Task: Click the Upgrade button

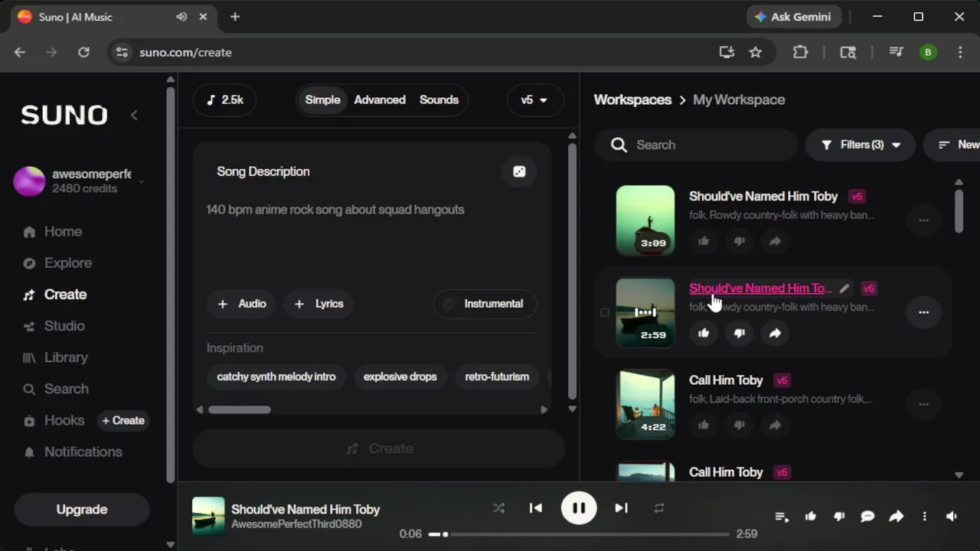Action: click(x=82, y=510)
